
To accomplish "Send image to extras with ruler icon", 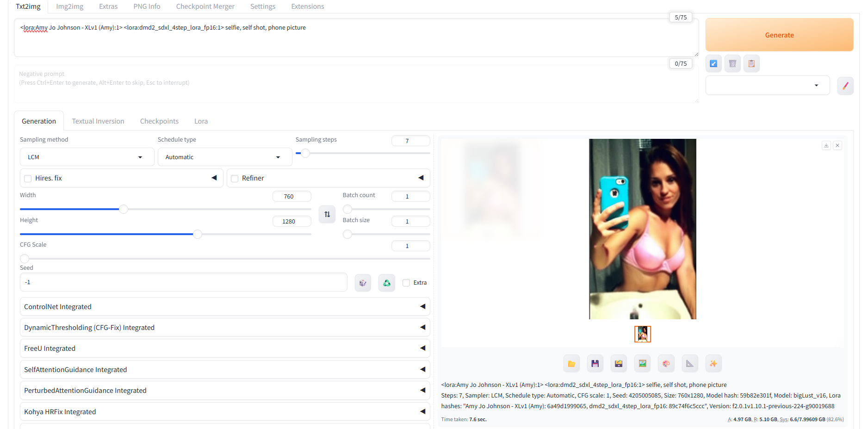I will click(690, 364).
